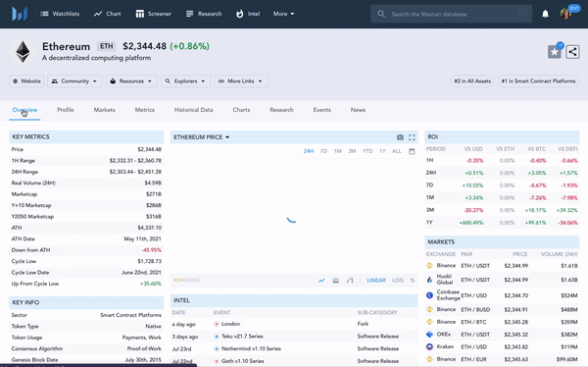Switch chart scale to percent
The width and height of the screenshot is (588, 367).
pos(413,281)
